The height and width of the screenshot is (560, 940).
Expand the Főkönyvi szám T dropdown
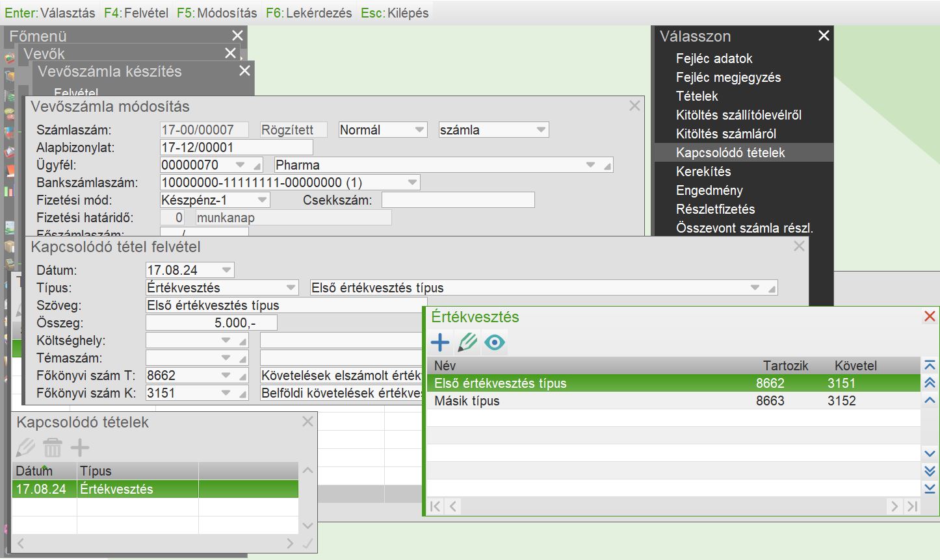coord(226,375)
